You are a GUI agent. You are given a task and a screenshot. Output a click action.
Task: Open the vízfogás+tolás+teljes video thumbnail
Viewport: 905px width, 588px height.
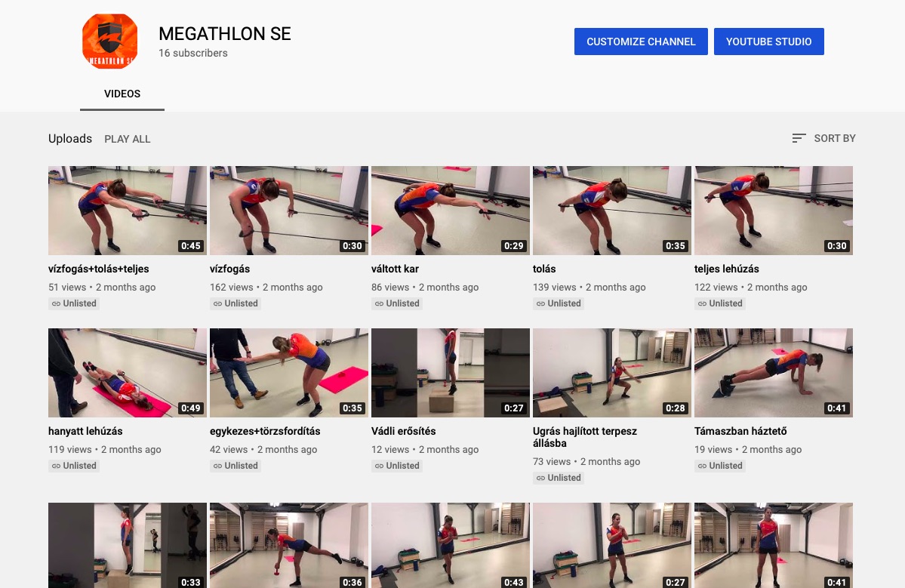click(x=128, y=211)
